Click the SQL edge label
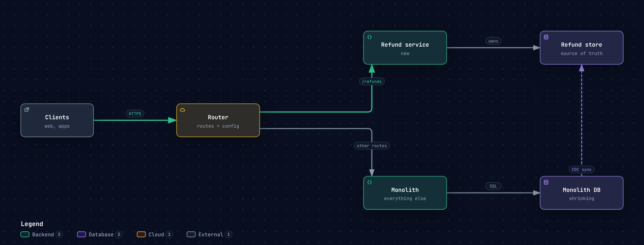 [x=493, y=186]
